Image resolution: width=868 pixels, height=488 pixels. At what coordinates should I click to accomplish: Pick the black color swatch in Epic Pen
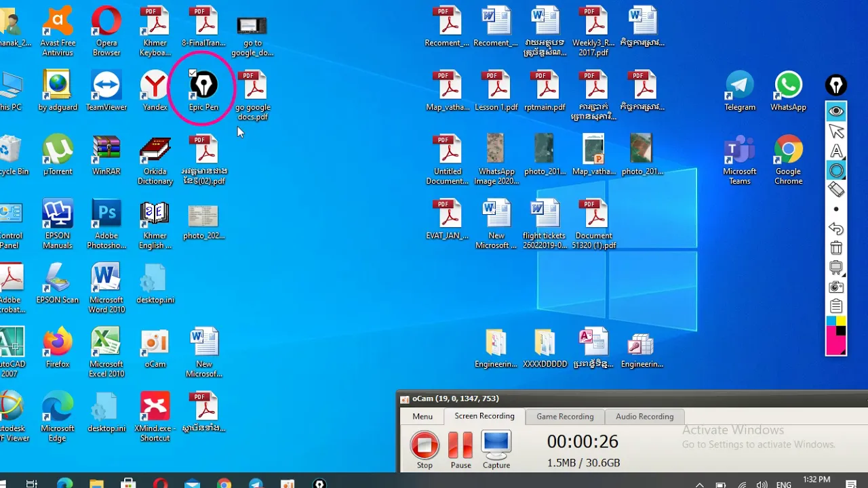[841, 331]
